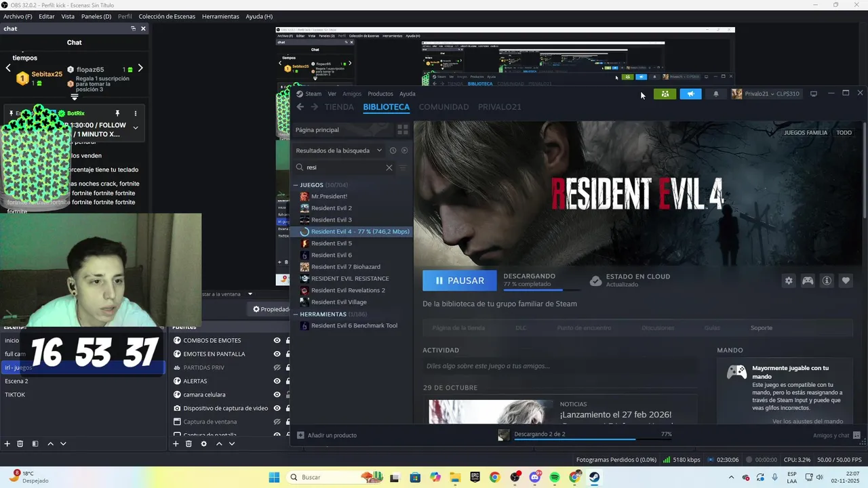
Task: Switch Steam to Big Picture mode icon
Action: [x=814, y=94]
